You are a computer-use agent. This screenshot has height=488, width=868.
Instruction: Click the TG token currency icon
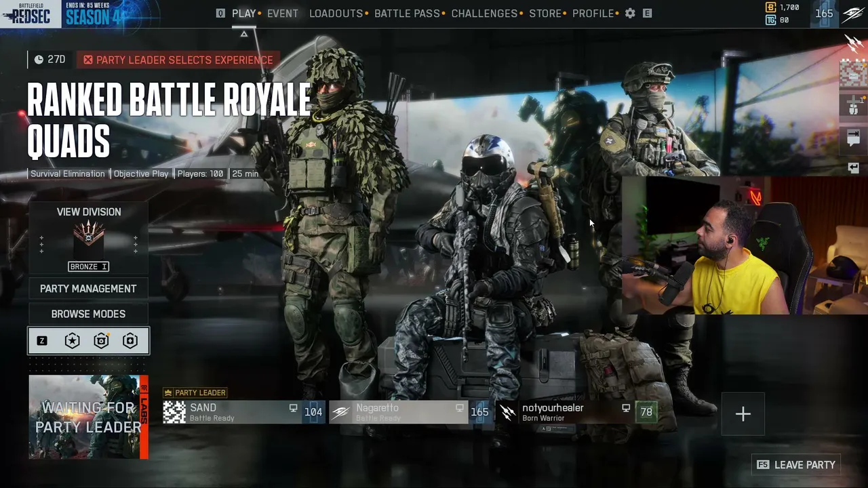tap(770, 20)
